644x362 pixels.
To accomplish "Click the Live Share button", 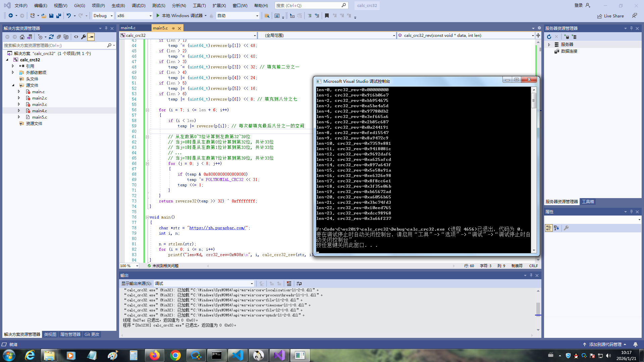I will click(x=610, y=16).
